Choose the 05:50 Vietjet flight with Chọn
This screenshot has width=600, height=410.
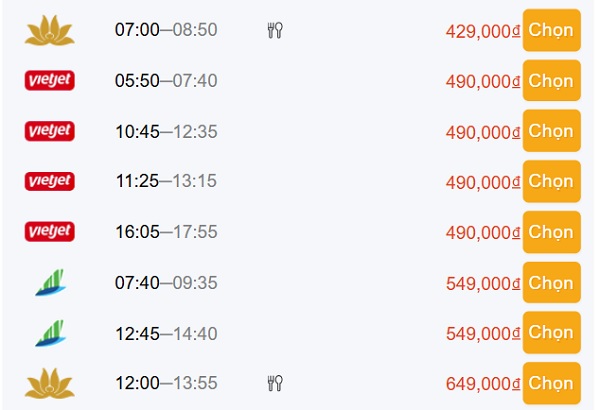click(551, 81)
